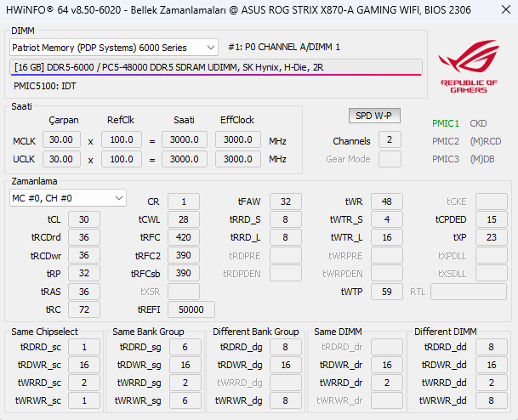Click the tRDRD_sc value field
The height and width of the screenshot is (420, 518).
84,347
